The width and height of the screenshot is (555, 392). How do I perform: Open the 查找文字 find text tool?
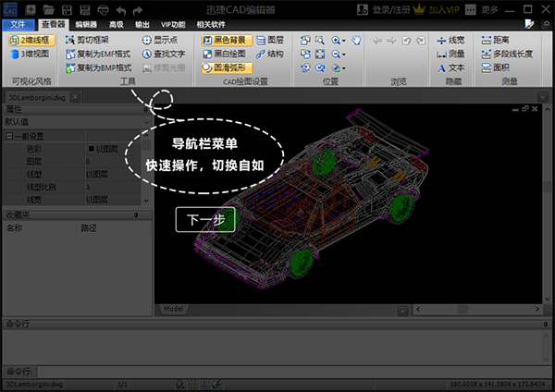[164, 54]
